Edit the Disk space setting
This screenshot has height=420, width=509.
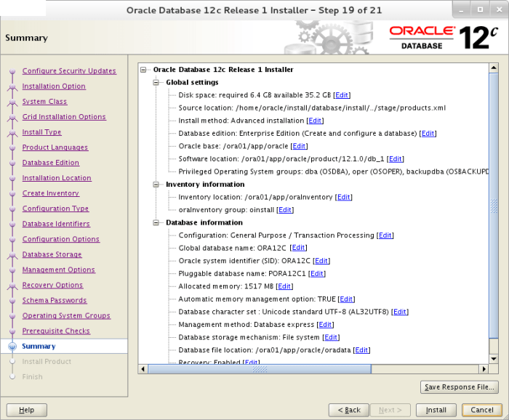tap(342, 95)
